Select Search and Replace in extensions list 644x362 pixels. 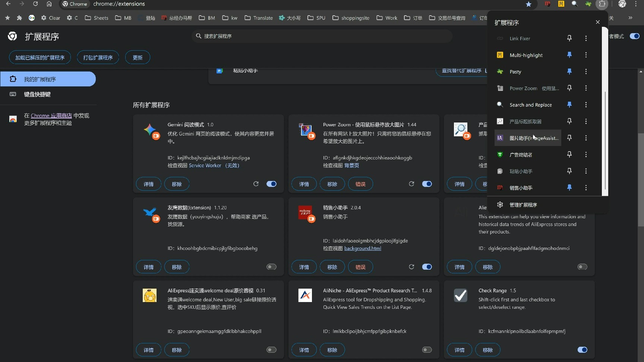pos(528,105)
